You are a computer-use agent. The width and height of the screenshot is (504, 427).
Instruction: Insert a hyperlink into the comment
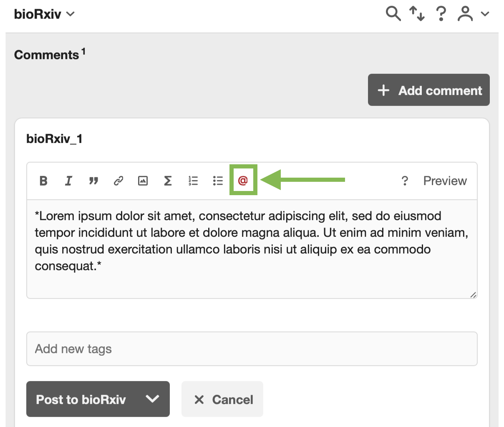pyautogui.click(x=118, y=181)
